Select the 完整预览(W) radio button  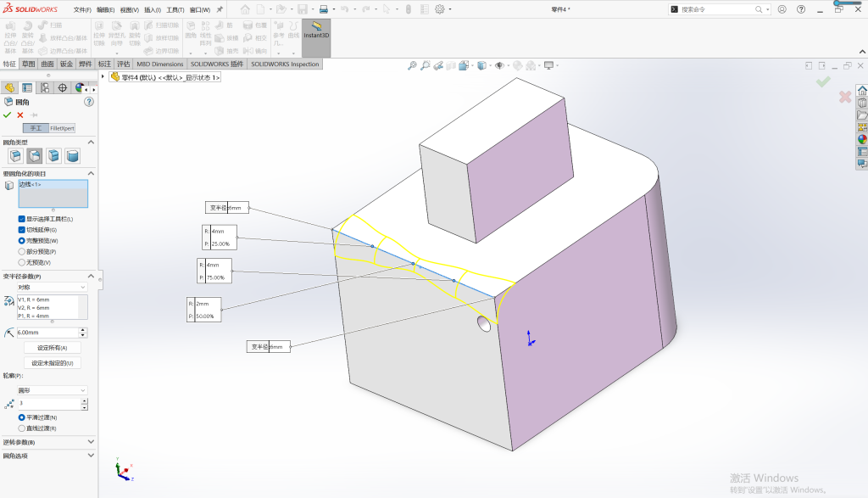point(21,241)
